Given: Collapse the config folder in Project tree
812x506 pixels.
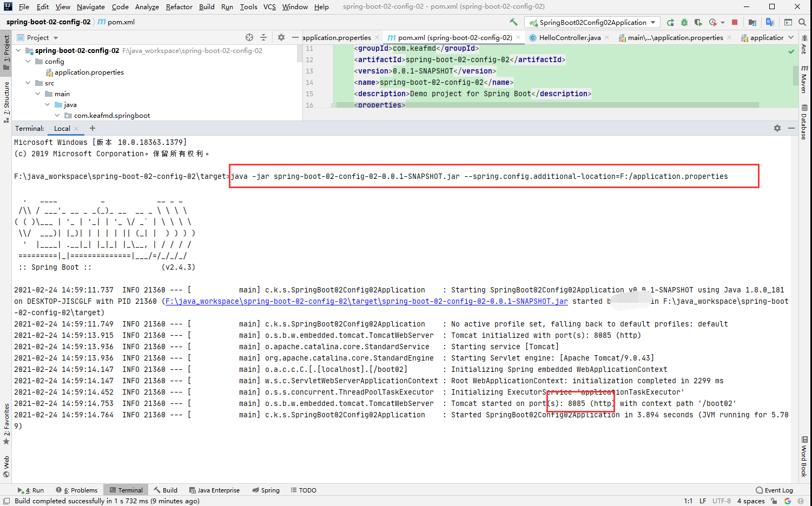Looking at the screenshot, I should (x=28, y=61).
